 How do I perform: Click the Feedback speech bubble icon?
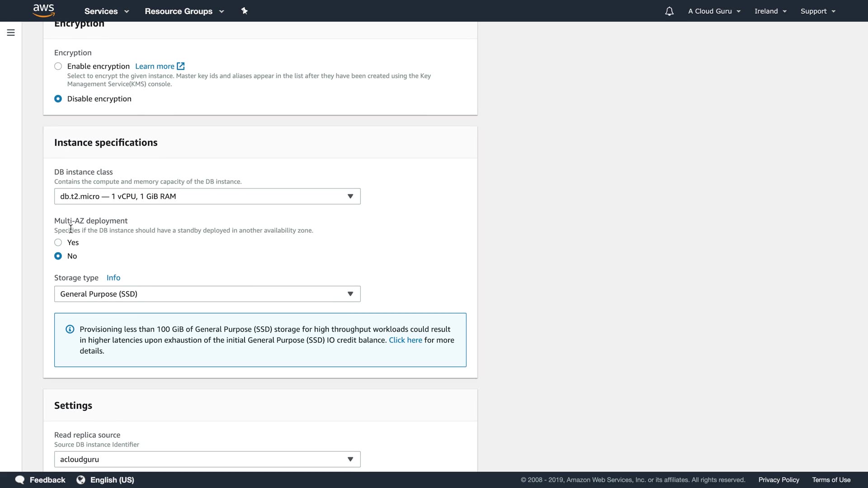[x=20, y=480]
